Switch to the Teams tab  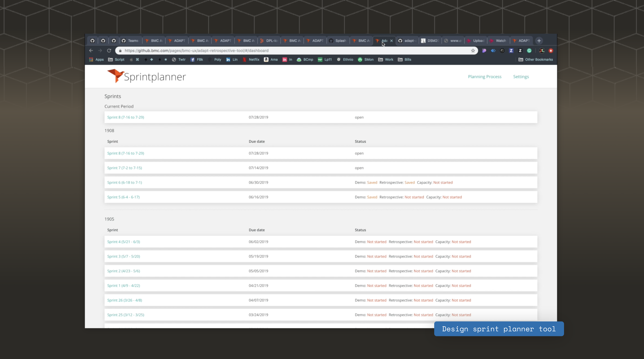[130, 41]
